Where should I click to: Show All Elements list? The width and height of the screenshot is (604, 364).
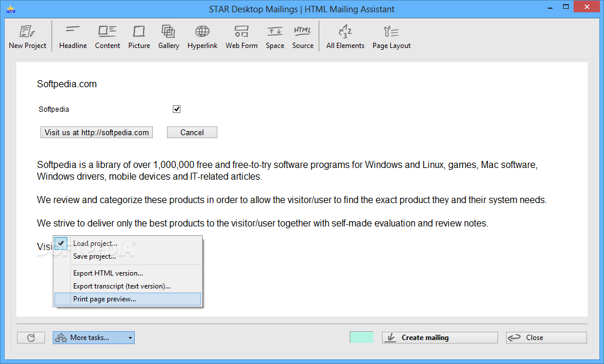click(345, 37)
